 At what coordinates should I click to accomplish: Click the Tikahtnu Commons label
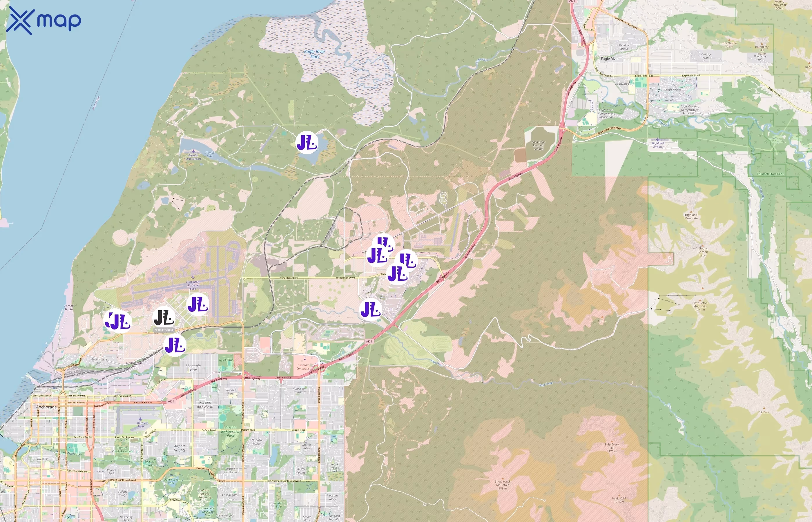(x=303, y=367)
